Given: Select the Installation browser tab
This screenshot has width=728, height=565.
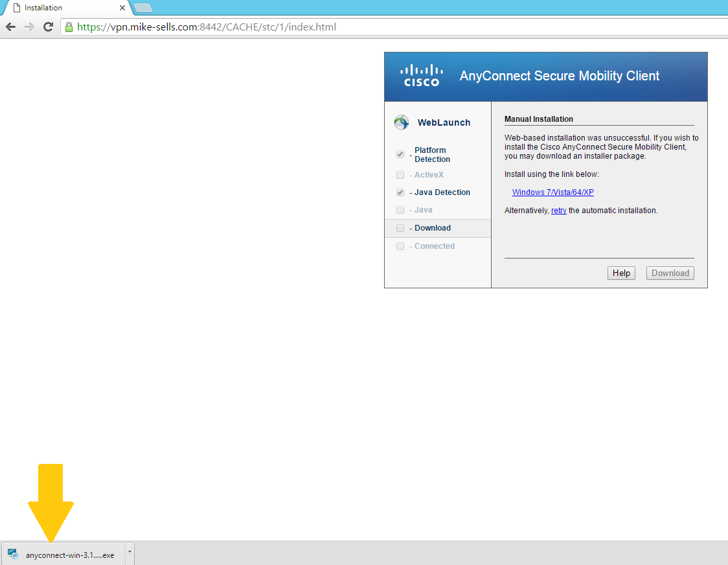Looking at the screenshot, I should tap(67, 8).
